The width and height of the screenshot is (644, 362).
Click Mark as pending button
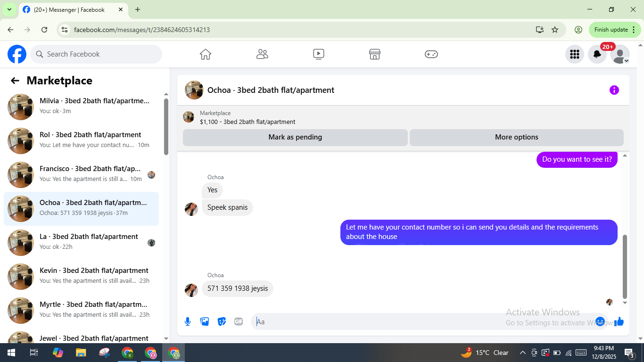point(295,137)
